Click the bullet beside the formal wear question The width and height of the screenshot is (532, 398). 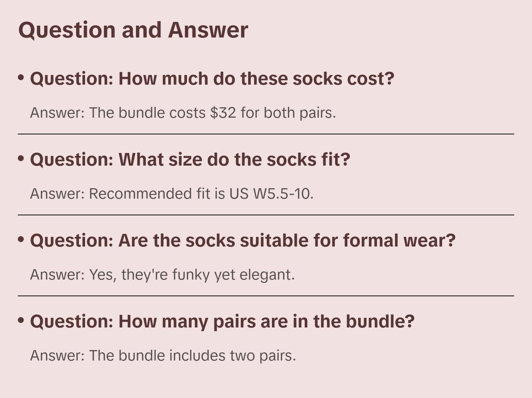(x=21, y=239)
